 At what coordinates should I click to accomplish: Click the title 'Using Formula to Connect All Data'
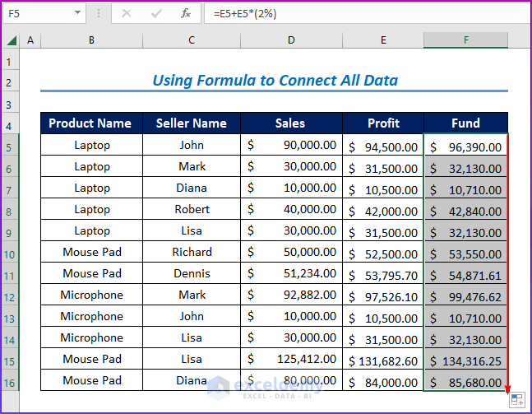(275, 81)
